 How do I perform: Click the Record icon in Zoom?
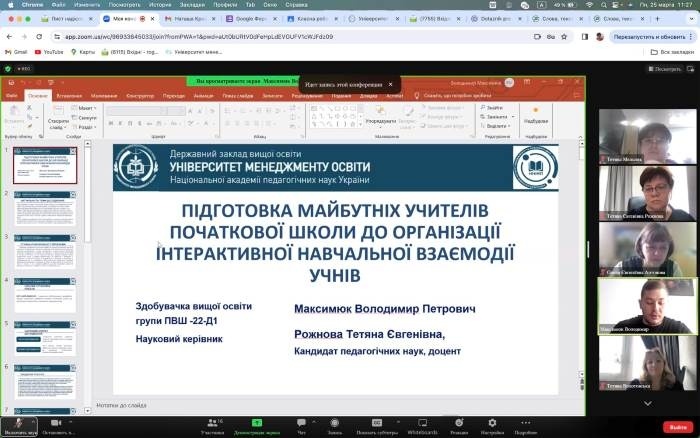tap(335, 423)
